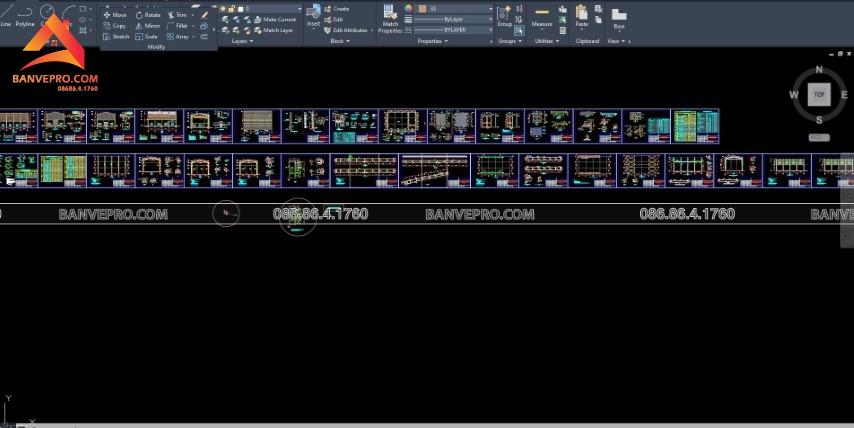Viewport: 854px width, 428px height.
Task: Open Match Properties tool
Action: point(390,19)
